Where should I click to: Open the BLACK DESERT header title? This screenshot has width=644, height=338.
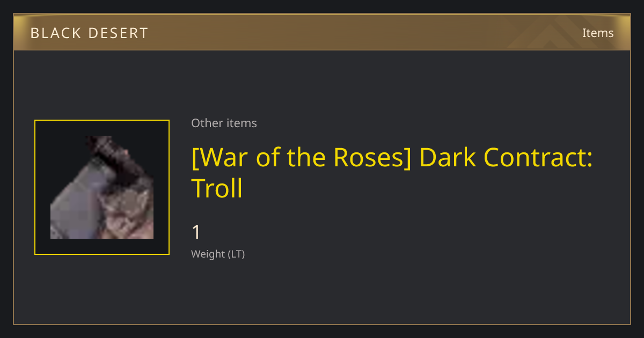[x=89, y=33]
